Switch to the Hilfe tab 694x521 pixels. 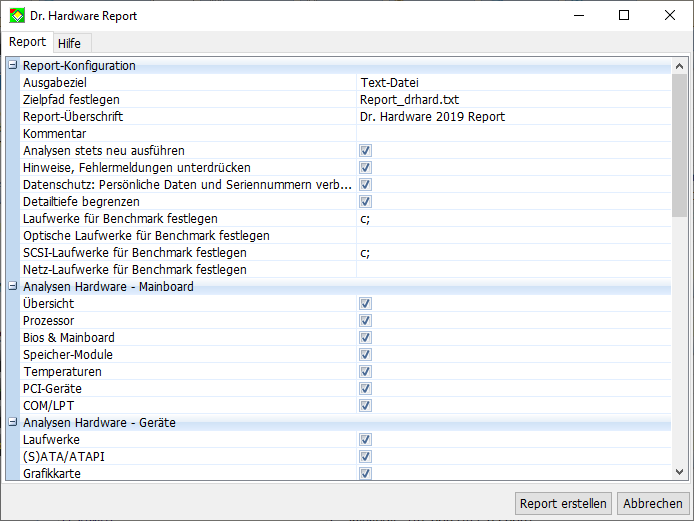point(70,43)
